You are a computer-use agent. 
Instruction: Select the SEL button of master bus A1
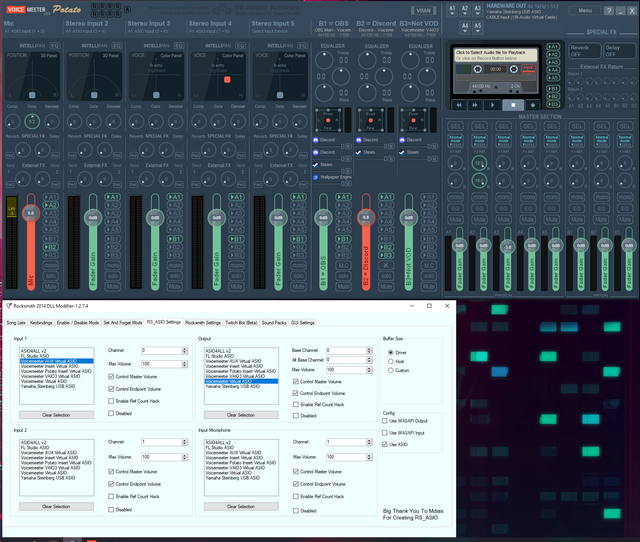[456, 127]
